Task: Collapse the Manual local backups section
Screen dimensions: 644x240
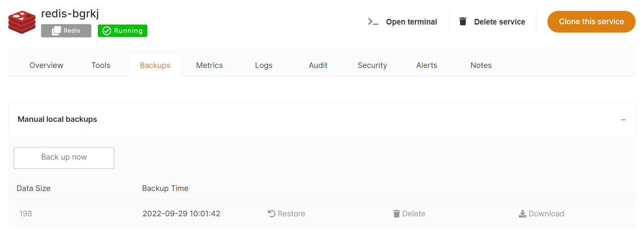Action: click(623, 120)
